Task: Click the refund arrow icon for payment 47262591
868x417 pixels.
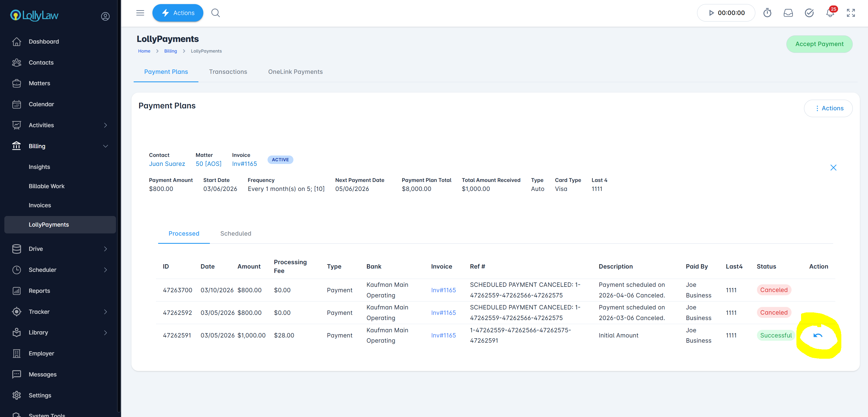Action: click(x=818, y=335)
